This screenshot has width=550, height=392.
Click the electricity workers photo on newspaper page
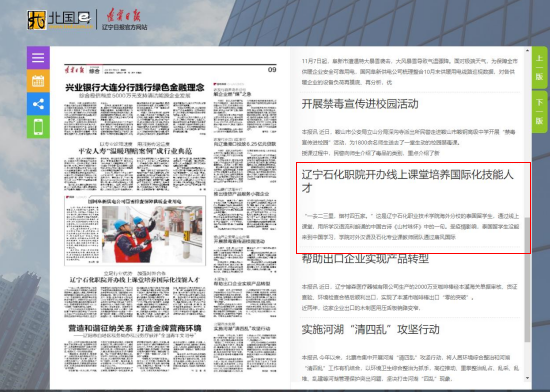(x=152, y=234)
